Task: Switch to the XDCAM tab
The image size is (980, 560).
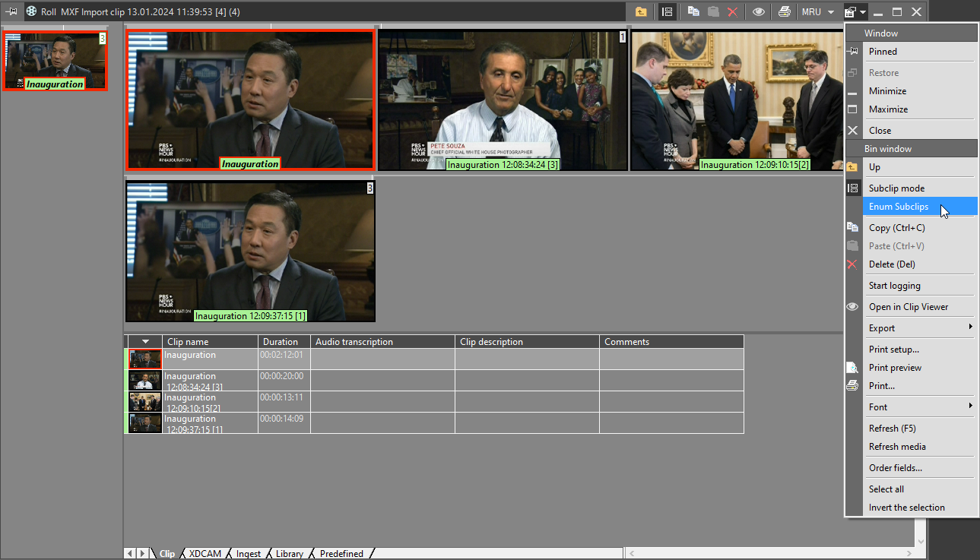Action: pyautogui.click(x=205, y=554)
